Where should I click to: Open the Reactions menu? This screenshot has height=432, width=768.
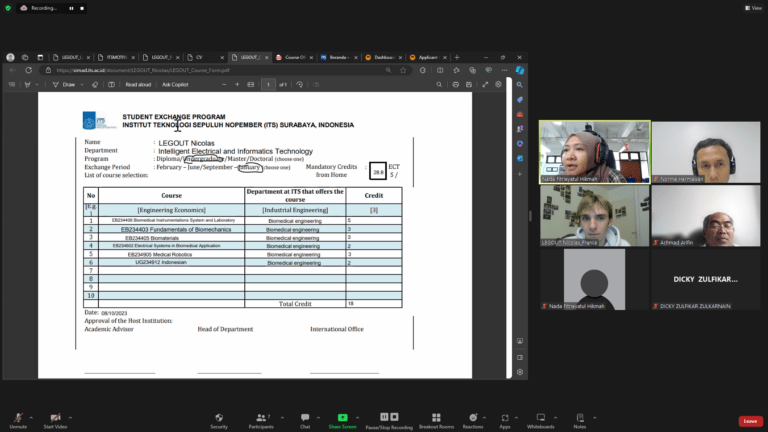coord(472,417)
